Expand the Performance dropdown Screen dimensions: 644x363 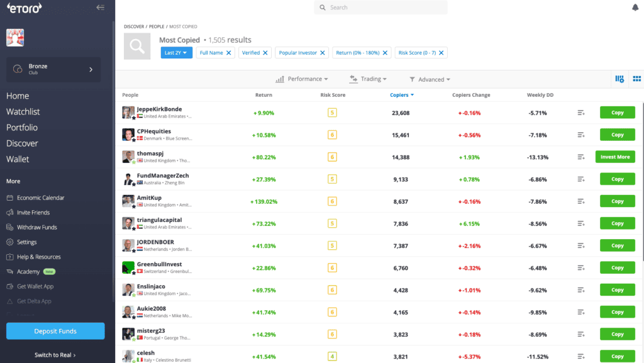point(302,79)
